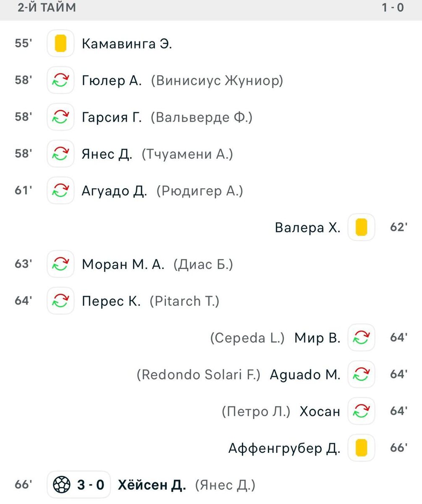The image size is (422, 504).
Task: Open player Redondo Solari F. name
Action: [x=199, y=374]
